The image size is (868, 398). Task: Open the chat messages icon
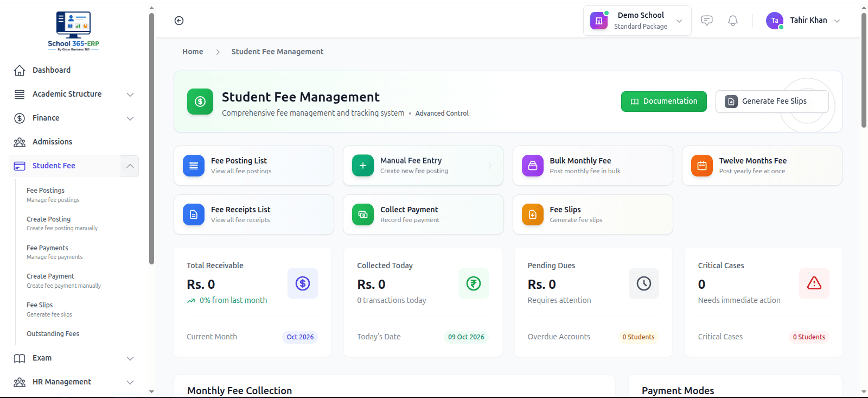[x=707, y=21]
